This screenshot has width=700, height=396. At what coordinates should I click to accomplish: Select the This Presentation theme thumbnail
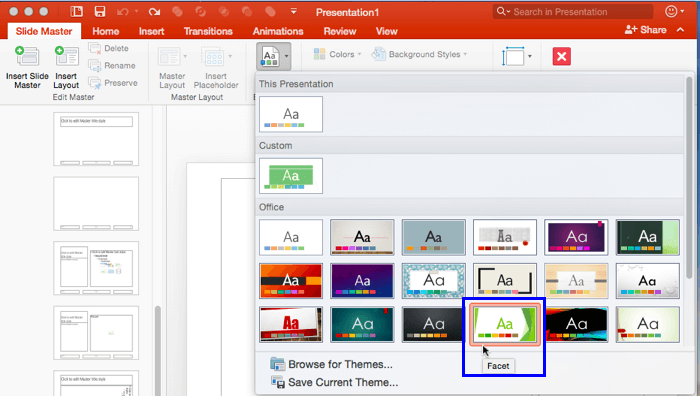click(x=291, y=114)
